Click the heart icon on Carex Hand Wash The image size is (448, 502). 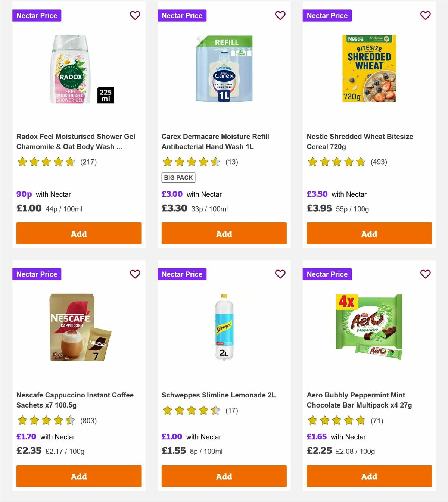click(280, 15)
